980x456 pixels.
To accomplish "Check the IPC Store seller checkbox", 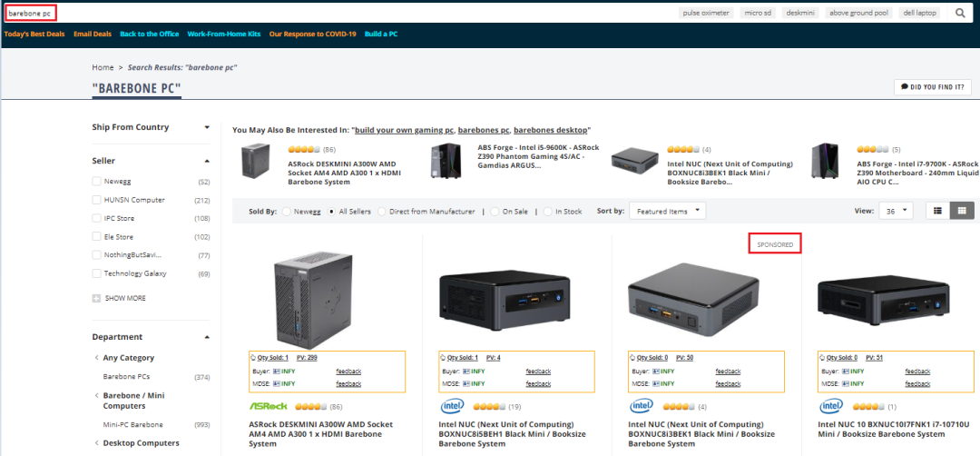I will pos(96,218).
